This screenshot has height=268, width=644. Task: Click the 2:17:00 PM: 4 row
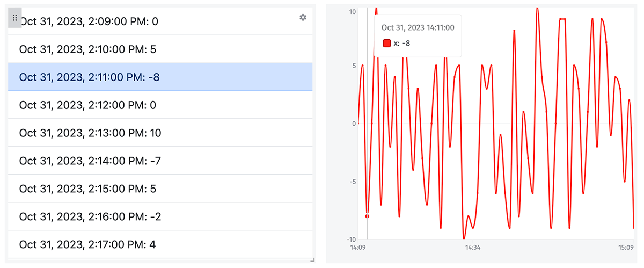[x=160, y=245]
